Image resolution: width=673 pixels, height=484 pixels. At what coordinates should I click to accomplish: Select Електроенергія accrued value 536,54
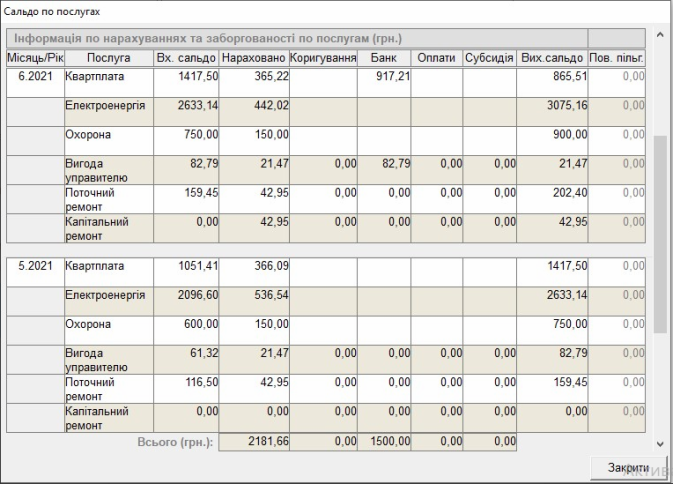(x=254, y=295)
